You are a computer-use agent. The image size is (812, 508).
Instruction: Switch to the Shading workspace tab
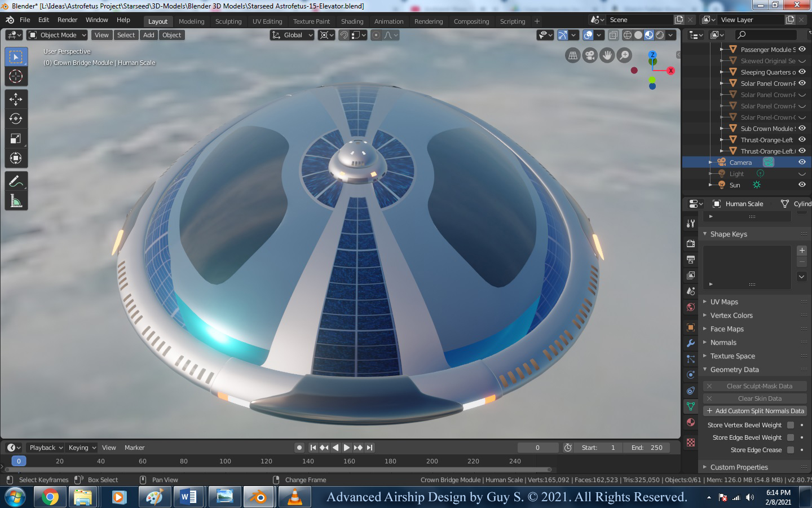pos(352,21)
